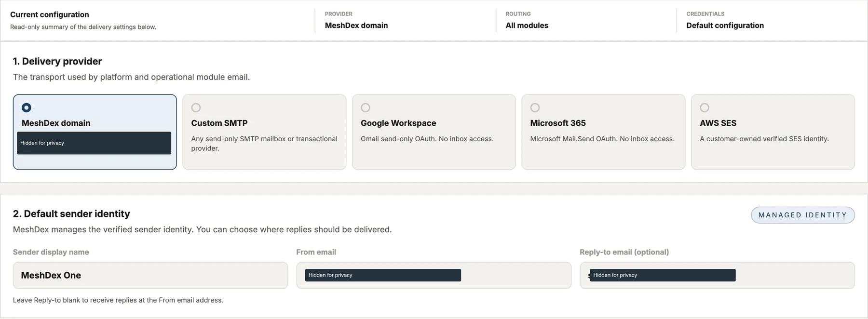Image resolution: width=868 pixels, height=319 pixels.
Task: Select the Custom SMTP radio button
Action: (x=196, y=107)
